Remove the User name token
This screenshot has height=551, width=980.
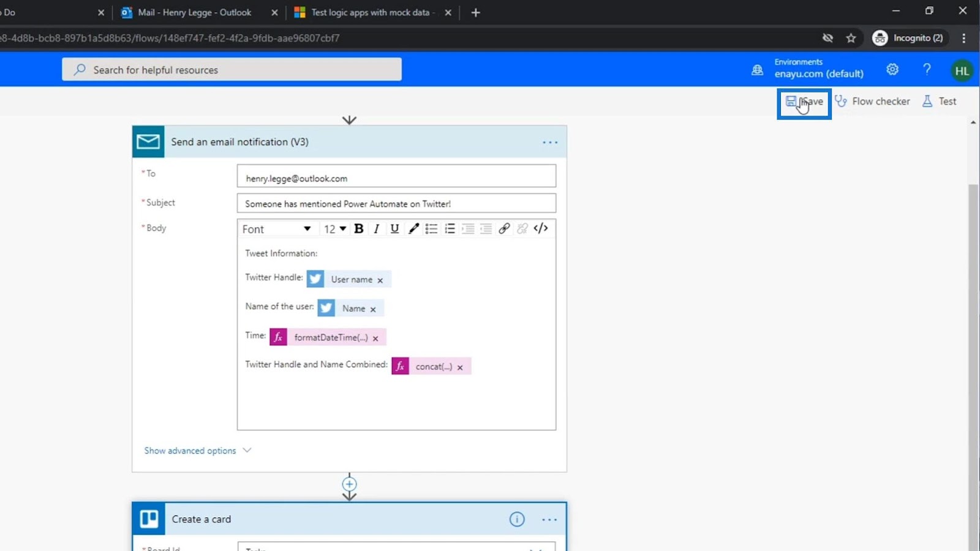point(380,280)
